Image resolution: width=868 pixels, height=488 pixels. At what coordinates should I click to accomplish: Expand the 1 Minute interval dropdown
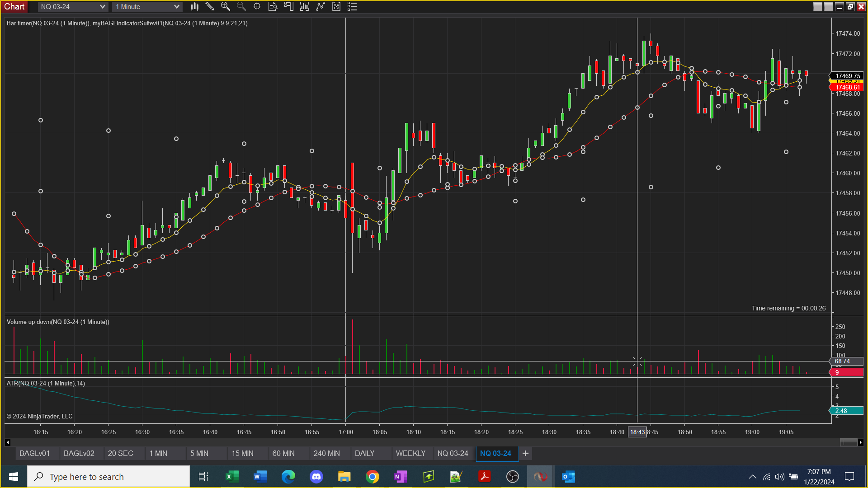(x=176, y=7)
